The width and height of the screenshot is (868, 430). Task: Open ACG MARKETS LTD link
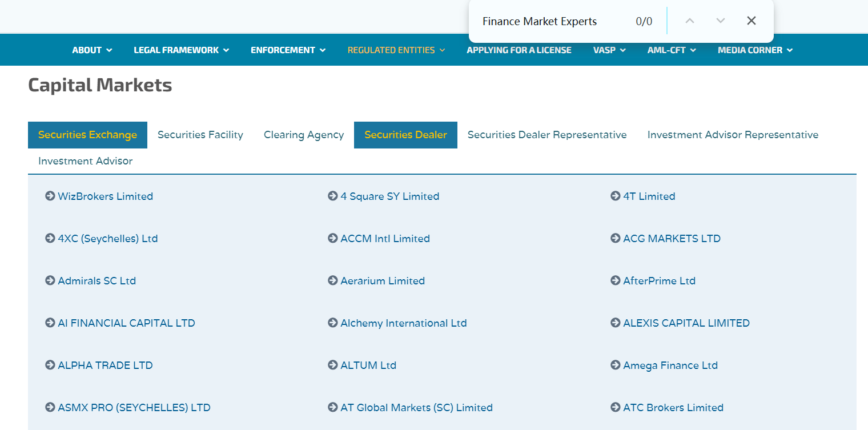[x=672, y=238]
